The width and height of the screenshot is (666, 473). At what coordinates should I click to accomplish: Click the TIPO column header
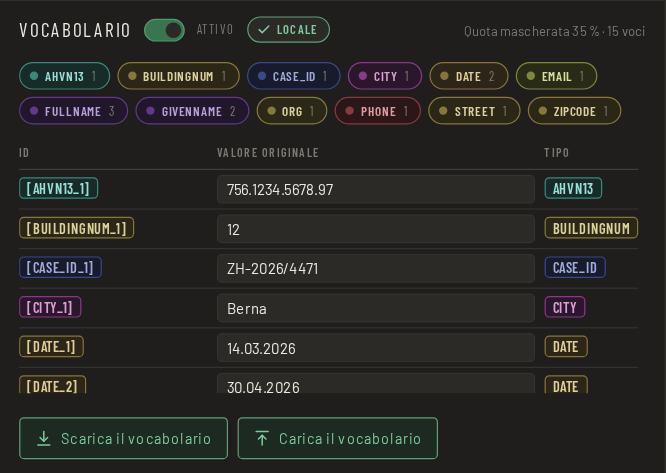coord(556,152)
